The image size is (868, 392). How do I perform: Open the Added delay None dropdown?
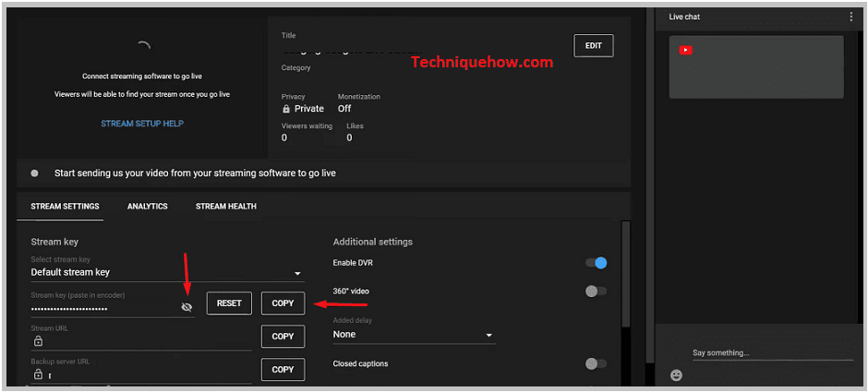point(414,335)
